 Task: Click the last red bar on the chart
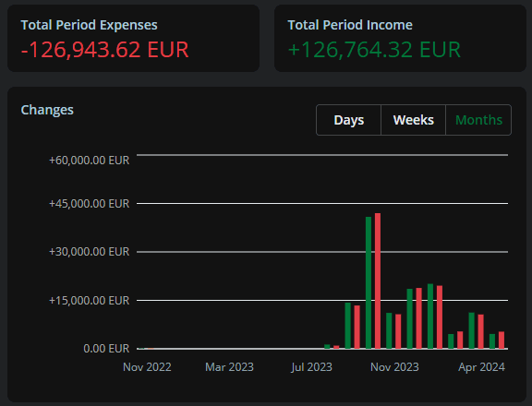502,340
